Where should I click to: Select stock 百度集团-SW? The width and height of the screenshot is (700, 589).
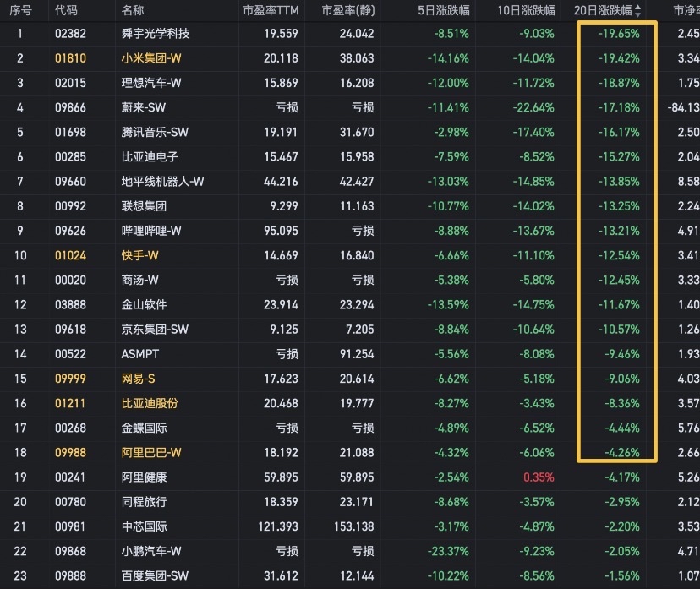click(155, 576)
